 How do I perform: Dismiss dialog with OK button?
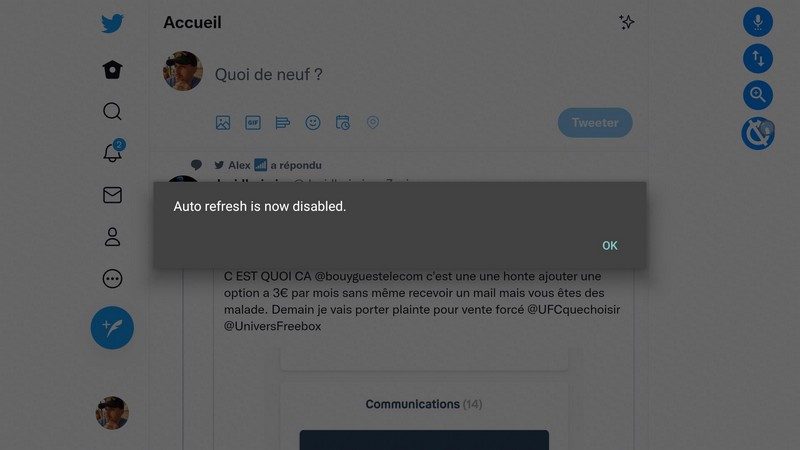(610, 245)
